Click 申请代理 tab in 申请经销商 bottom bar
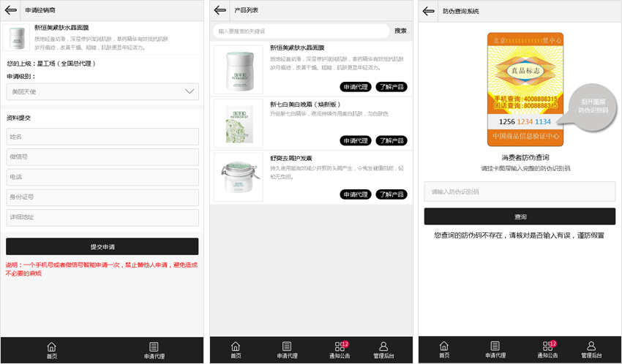 tap(154, 350)
